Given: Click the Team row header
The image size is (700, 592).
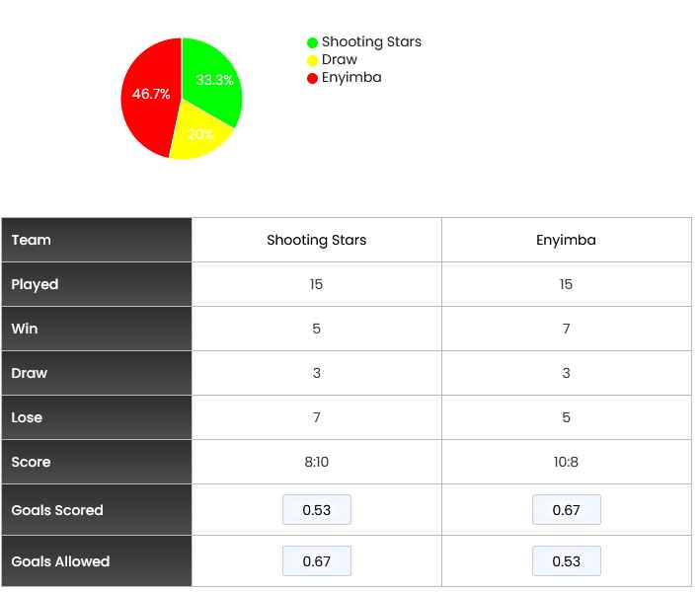Looking at the screenshot, I should point(97,240).
